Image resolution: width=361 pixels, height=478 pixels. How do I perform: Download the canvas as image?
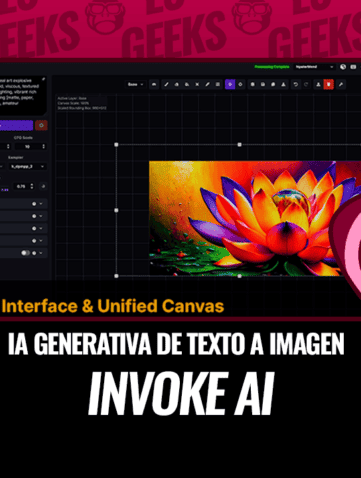pyautogui.click(x=283, y=85)
